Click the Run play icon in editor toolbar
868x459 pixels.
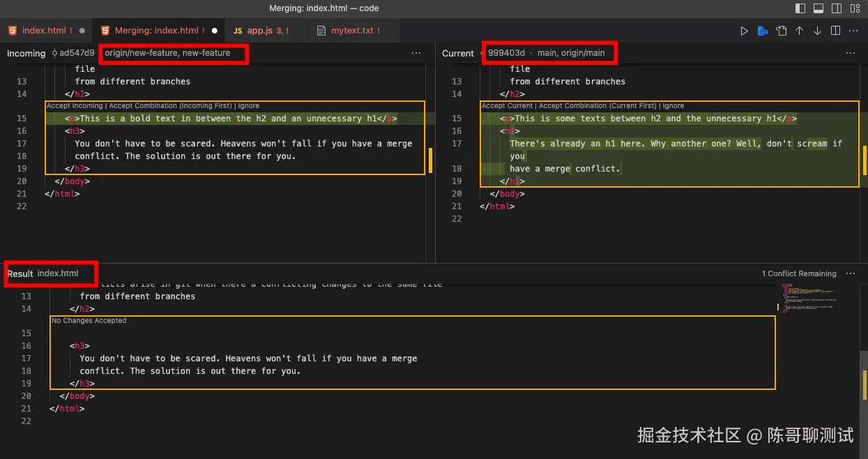745,31
